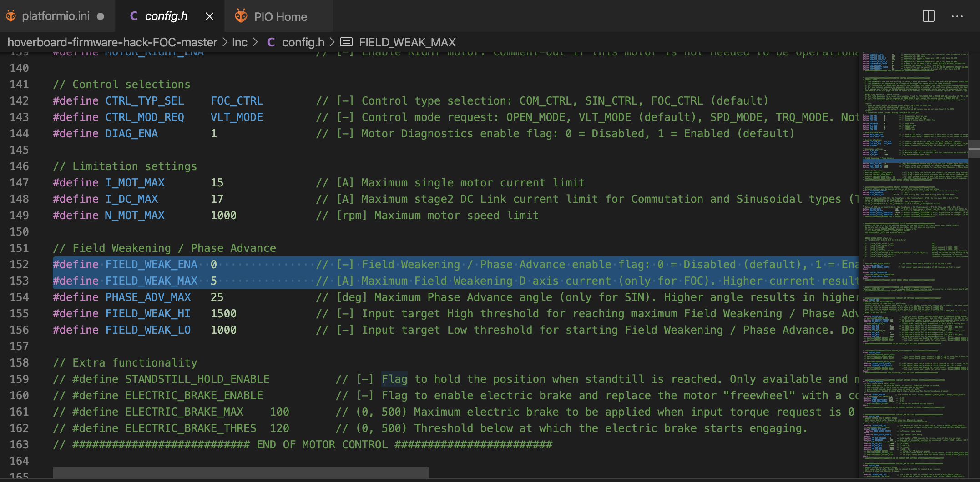Viewport: 980px width, 482px height.
Task: Open the FIELD_WEAK_MAX symbol breadcrumb
Action: (407, 42)
